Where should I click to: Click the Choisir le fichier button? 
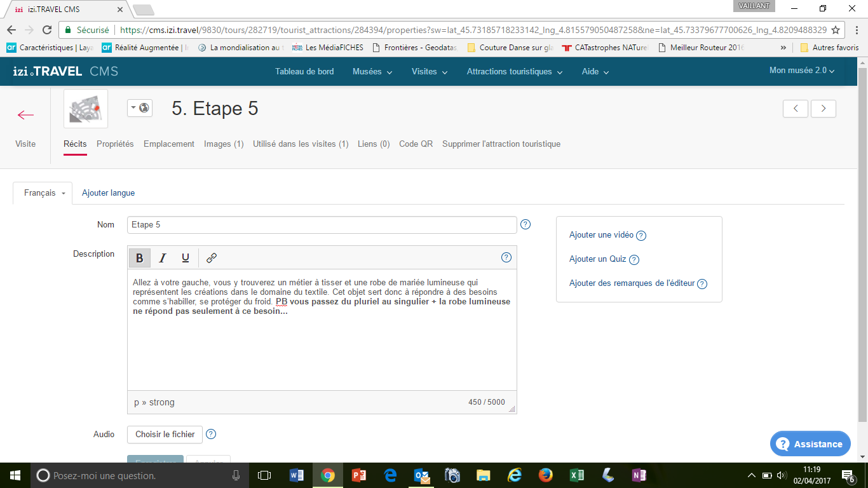pyautogui.click(x=165, y=435)
